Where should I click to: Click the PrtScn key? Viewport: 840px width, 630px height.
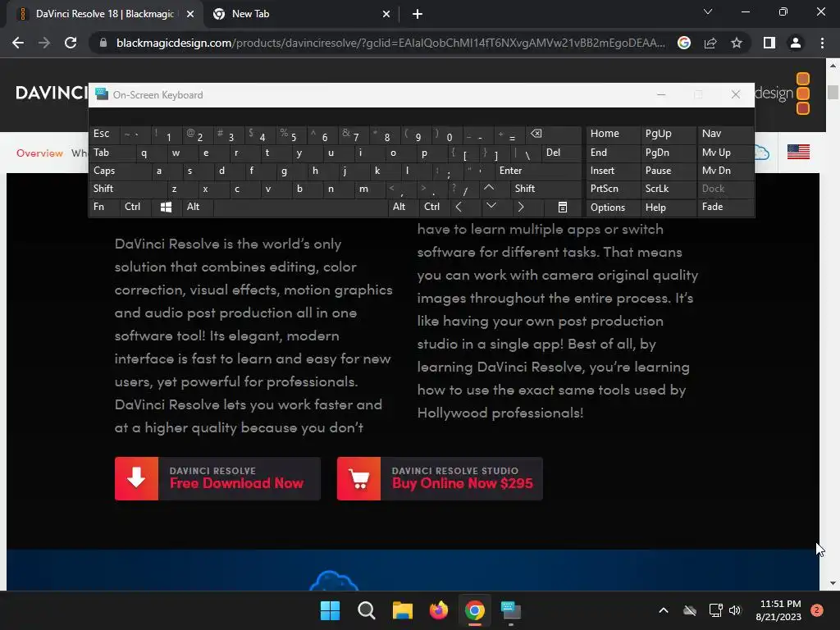tap(613, 189)
